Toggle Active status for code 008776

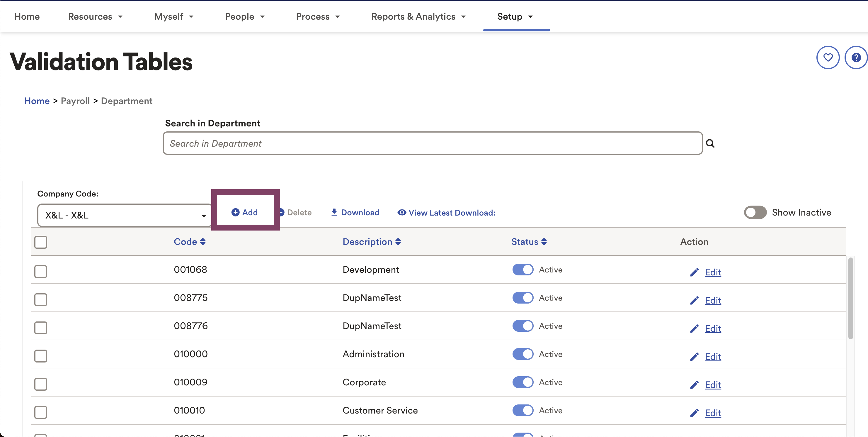click(x=523, y=326)
